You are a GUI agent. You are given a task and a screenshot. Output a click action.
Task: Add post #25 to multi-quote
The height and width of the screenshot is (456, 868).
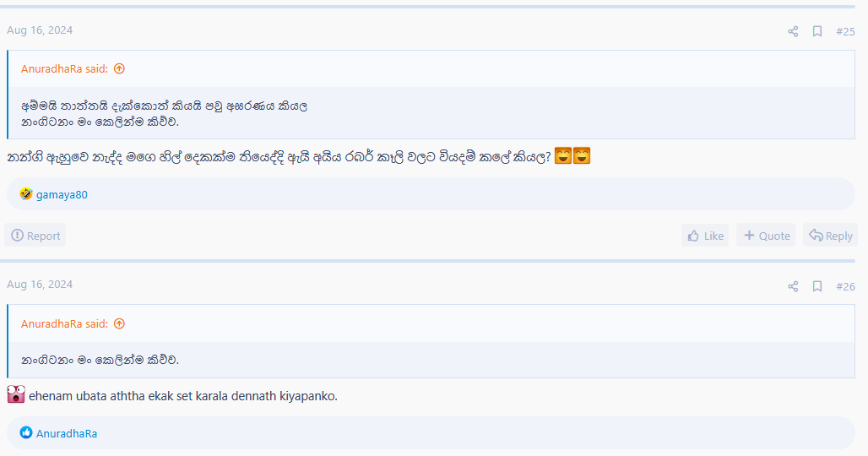[x=766, y=236]
